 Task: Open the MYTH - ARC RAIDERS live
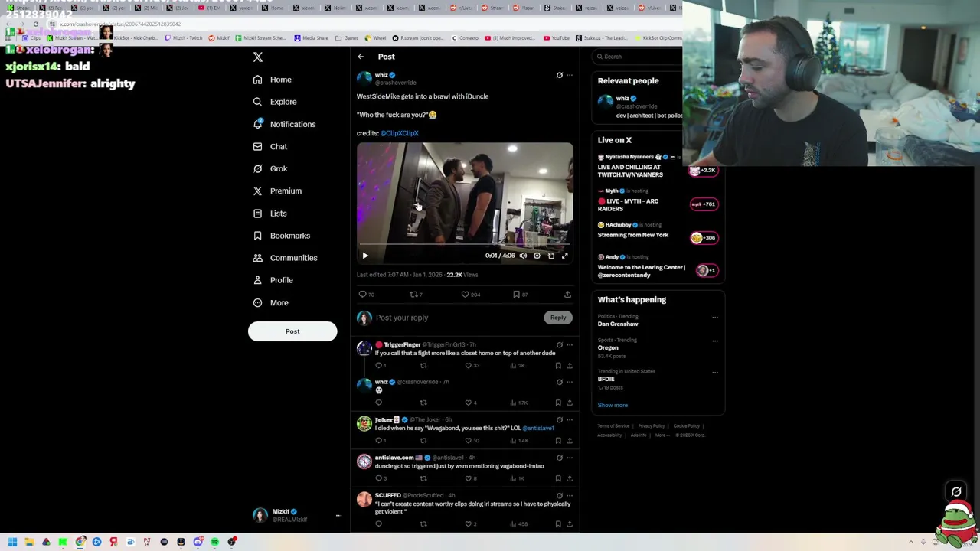click(658, 201)
